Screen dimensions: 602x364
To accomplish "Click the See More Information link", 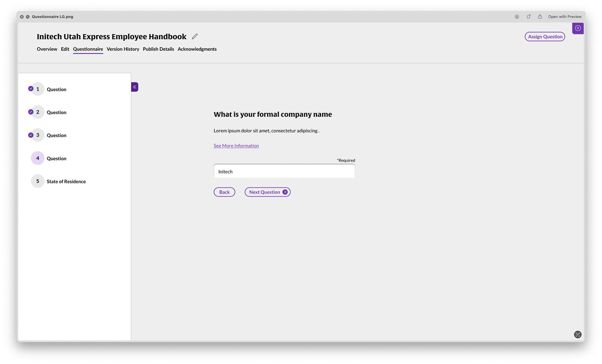I will coord(236,145).
